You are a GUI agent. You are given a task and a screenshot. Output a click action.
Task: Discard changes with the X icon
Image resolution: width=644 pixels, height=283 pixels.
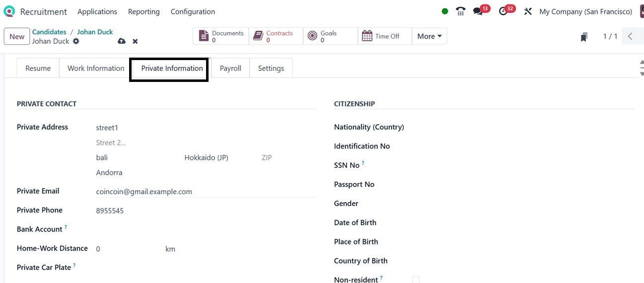[135, 41]
